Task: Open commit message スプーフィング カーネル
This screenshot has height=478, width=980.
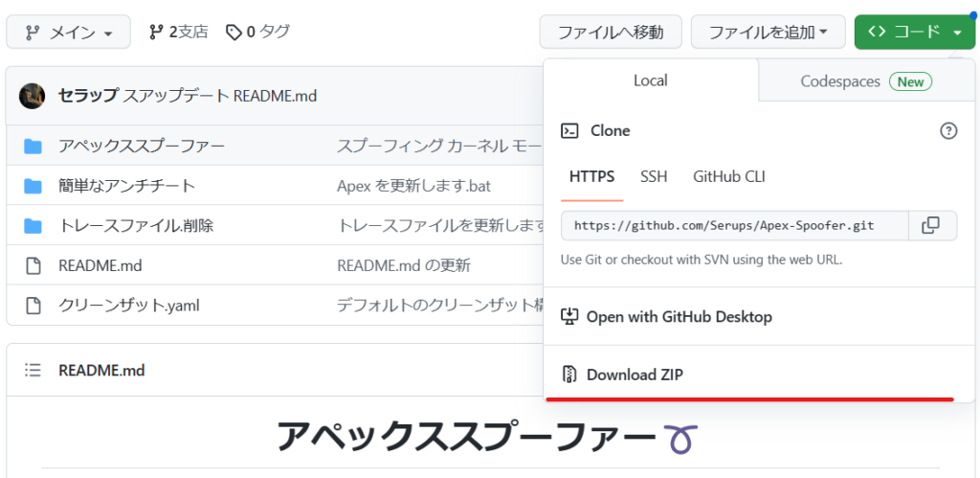Action: (x=440, y=147)
